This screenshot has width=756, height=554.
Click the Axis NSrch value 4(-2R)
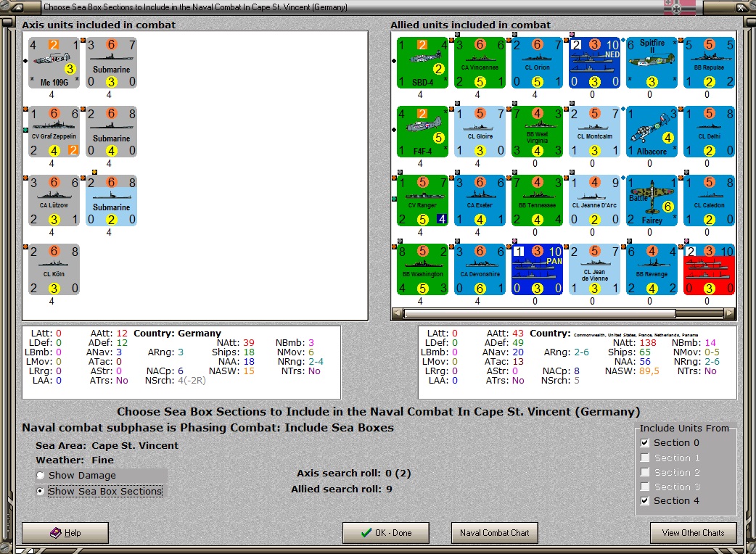point(192,381)
